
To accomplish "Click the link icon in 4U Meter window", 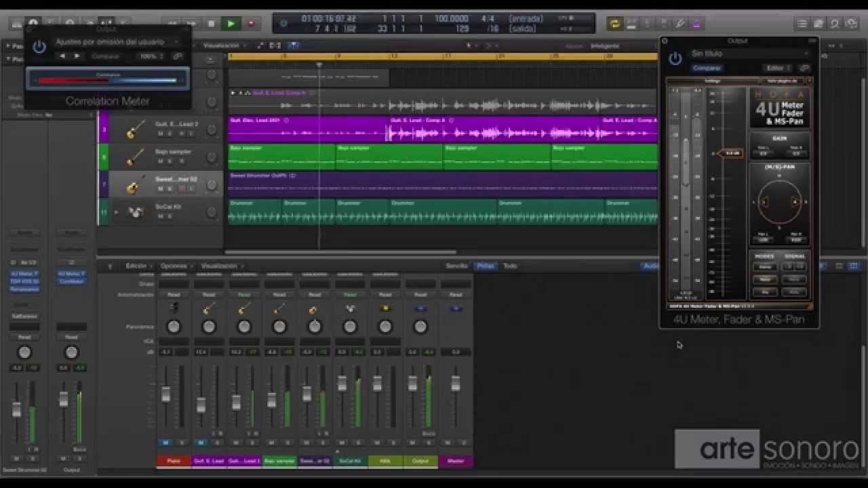I will (x=804, y=68).
